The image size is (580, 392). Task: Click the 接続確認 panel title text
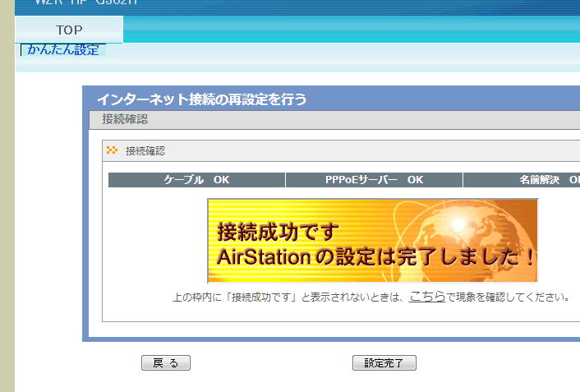(x=145, y=151)
